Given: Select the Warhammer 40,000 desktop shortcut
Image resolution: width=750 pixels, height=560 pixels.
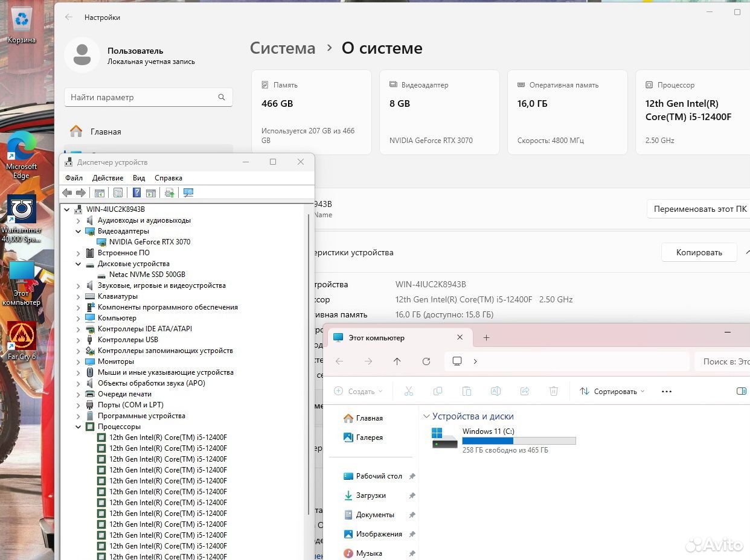Looking at the screenshot, I should [x=22, y=218].
